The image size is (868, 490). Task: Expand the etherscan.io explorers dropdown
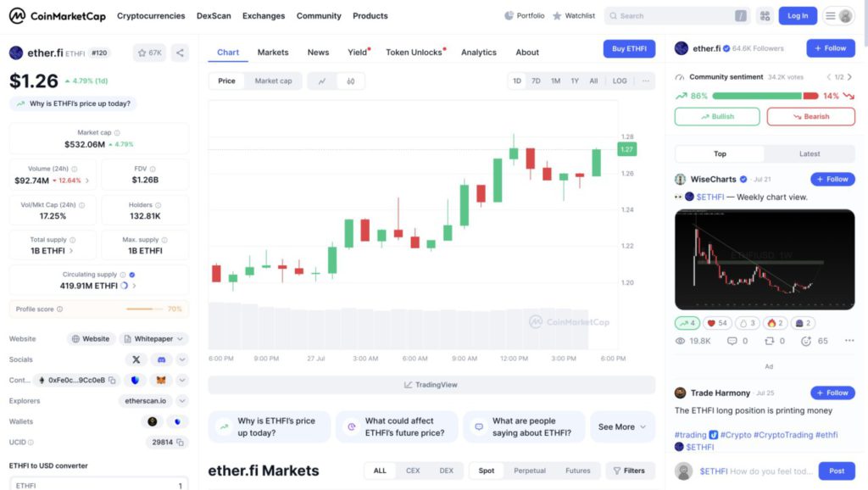[181, 401]
